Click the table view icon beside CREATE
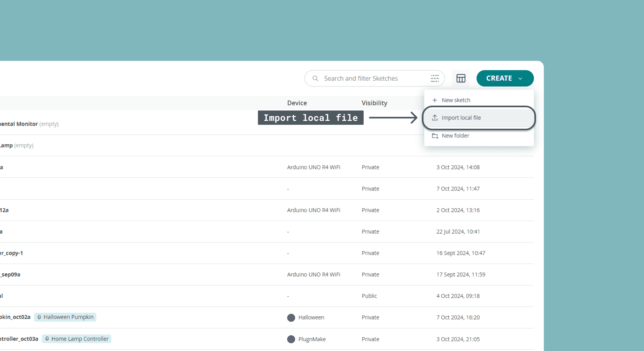The height and width of the screenshot is (351, 644). (x=461, y=78)
